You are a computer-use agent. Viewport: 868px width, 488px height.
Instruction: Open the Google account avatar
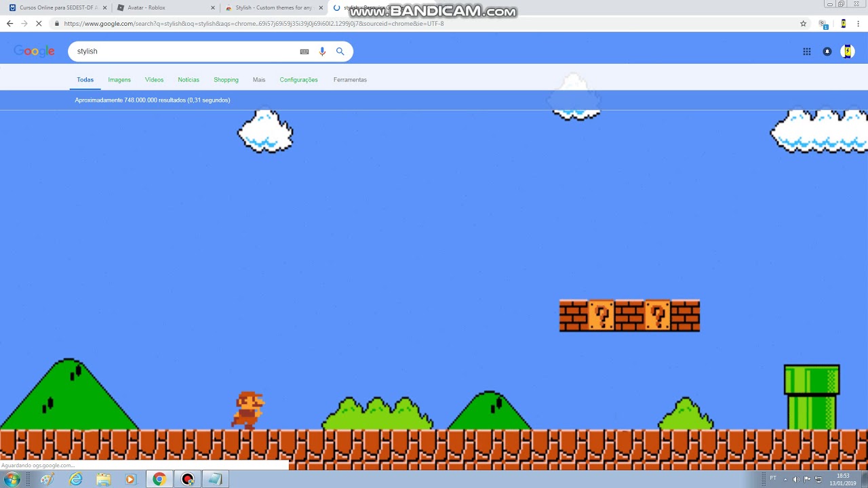848,52
